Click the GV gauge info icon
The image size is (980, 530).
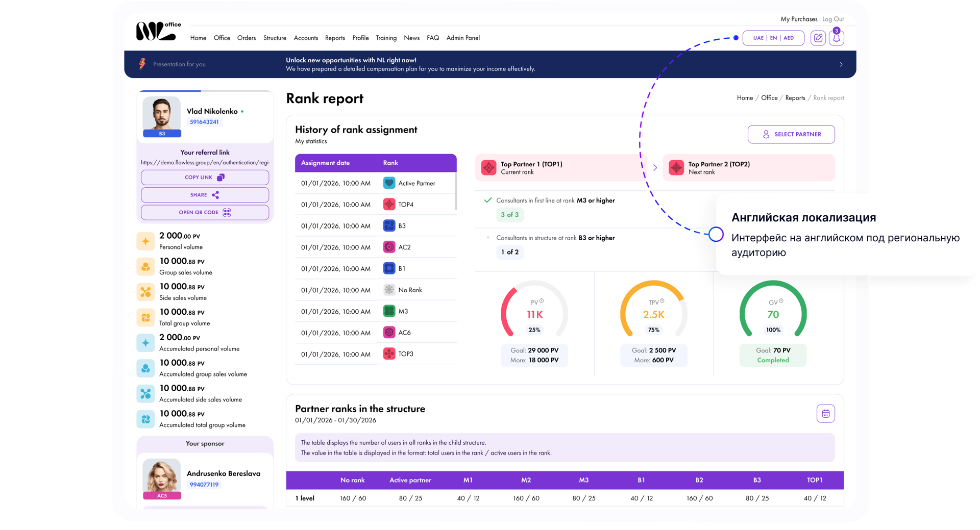781,301
